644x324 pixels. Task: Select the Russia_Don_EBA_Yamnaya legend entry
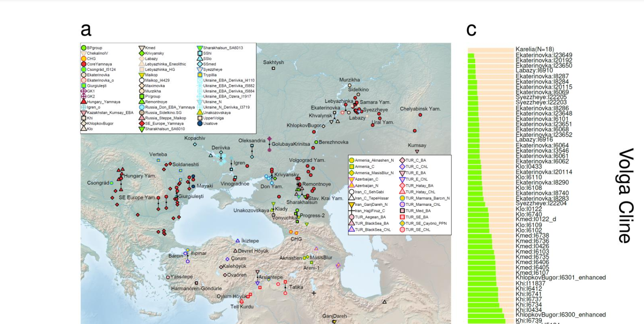pyautogui.click(x=166, y=107)
